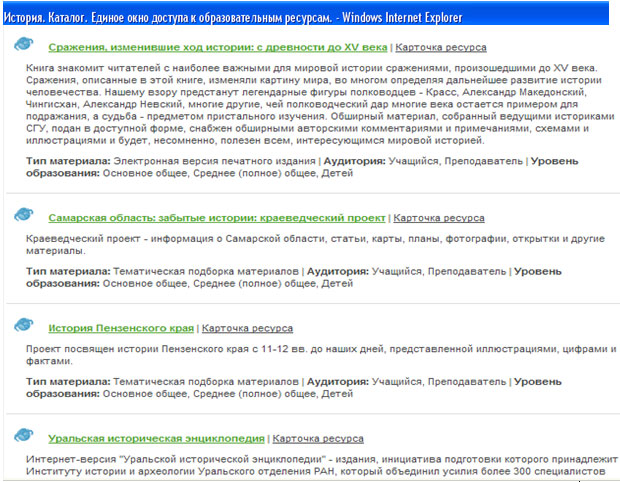Open Карточка ресурса for the Сражения book

[439, 47]
